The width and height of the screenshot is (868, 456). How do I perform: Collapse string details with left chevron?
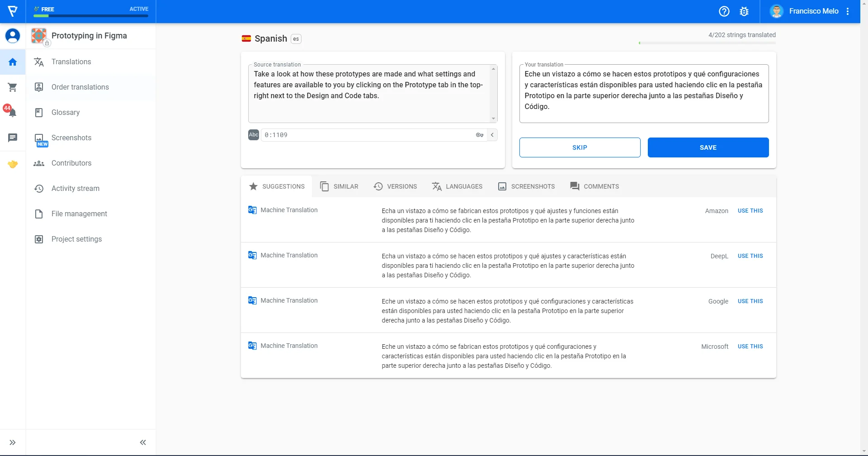click(492, 135)
